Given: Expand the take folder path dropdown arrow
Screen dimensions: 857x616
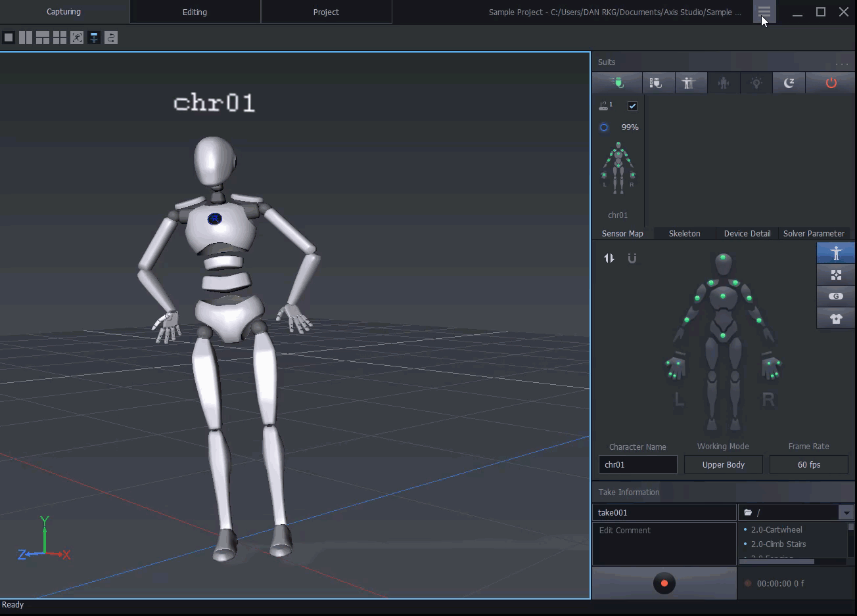Looking at the screenshot, I should (x=846, y=513).
